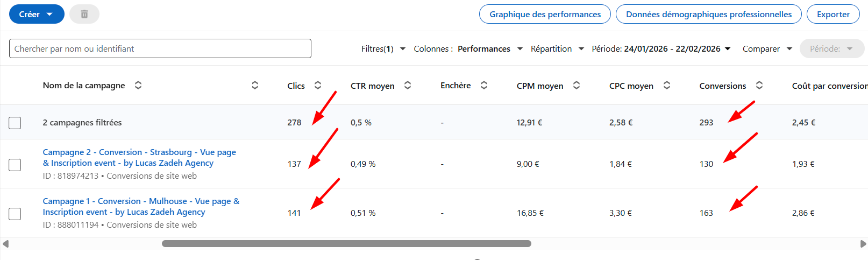Viewport: 868px width, 260px height.
Task: Tick the Campagne 1 Mulhouse checkbox
Action: pos(15,213)
